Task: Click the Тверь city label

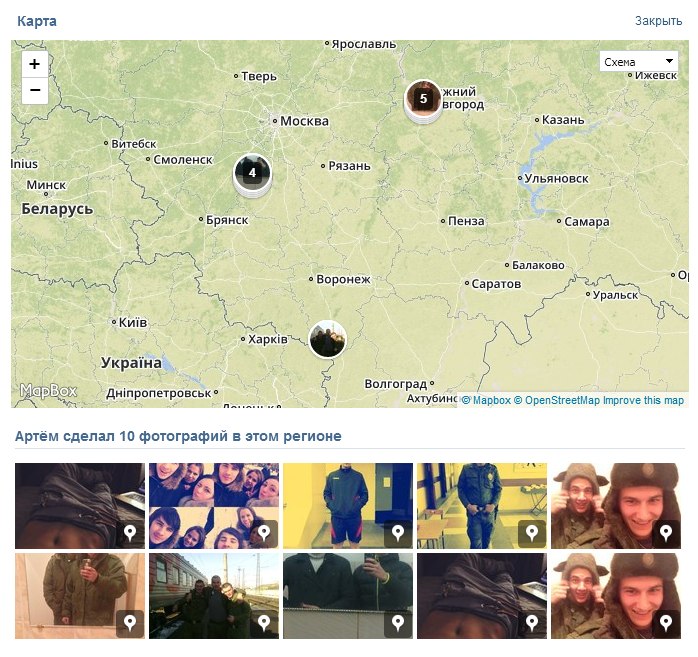Action: coord(259,77)
